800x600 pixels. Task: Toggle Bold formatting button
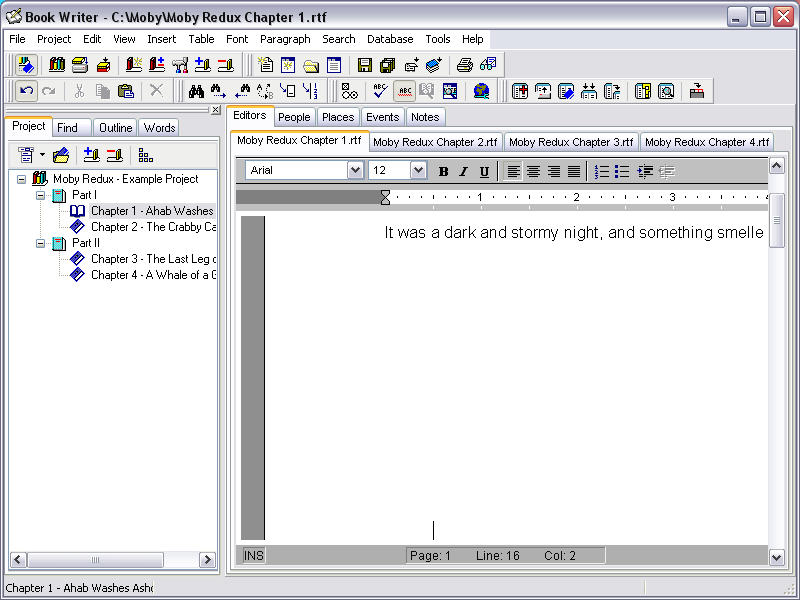[x=443, y=171]
